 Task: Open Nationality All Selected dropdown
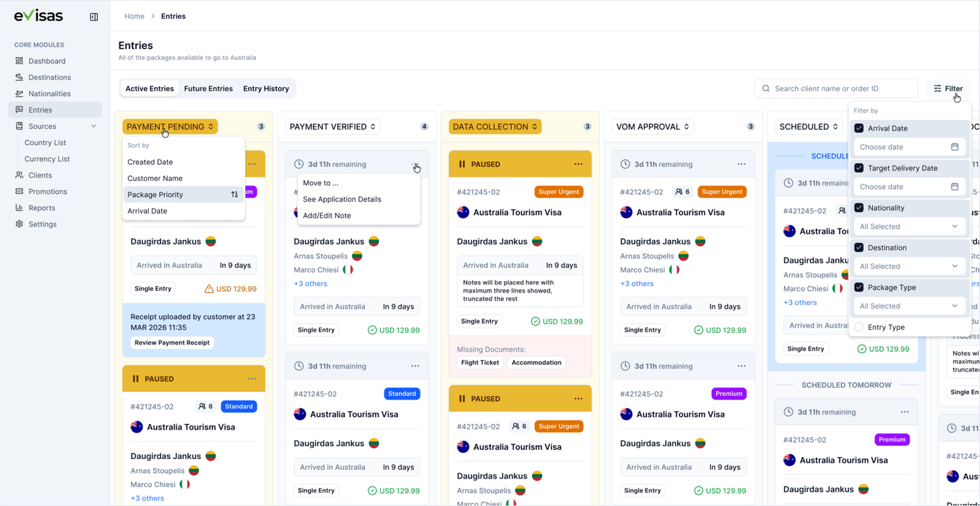909,226
